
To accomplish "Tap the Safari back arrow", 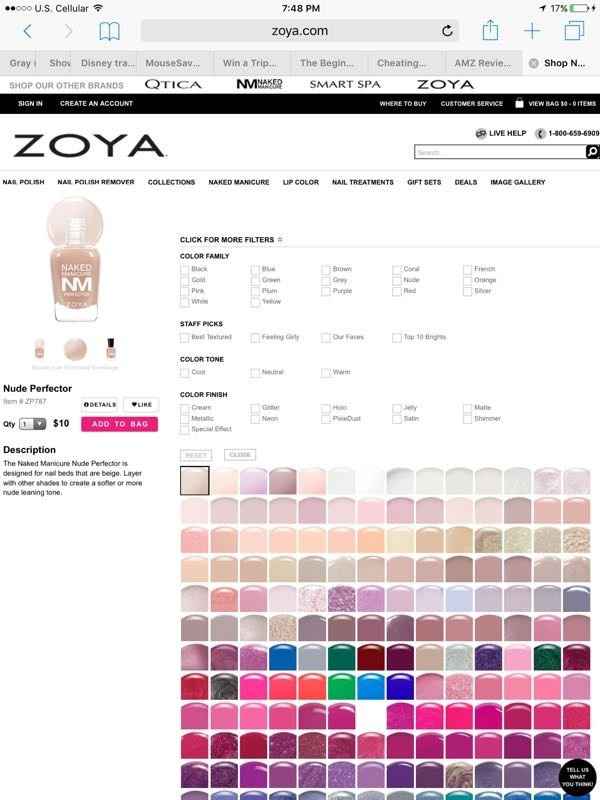I will [28, 32].
